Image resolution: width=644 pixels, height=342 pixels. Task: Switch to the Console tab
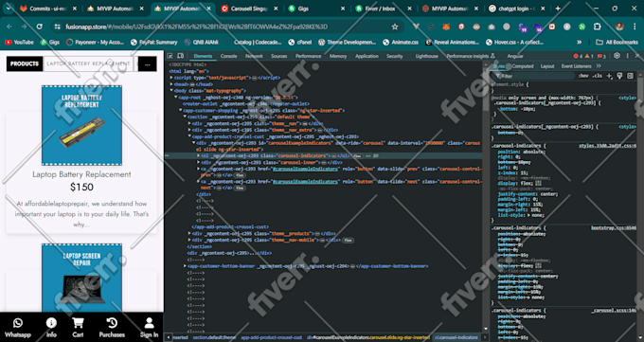click(229, 56)
